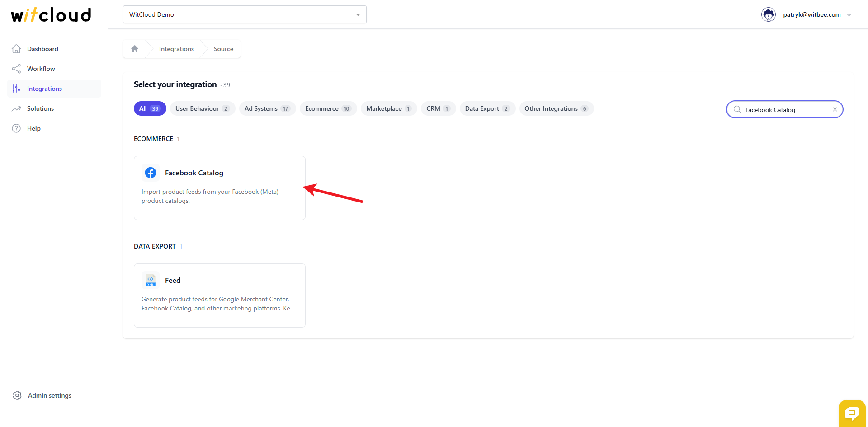Click the user avatar icon

pyautogui.click(x=769, y=14)
